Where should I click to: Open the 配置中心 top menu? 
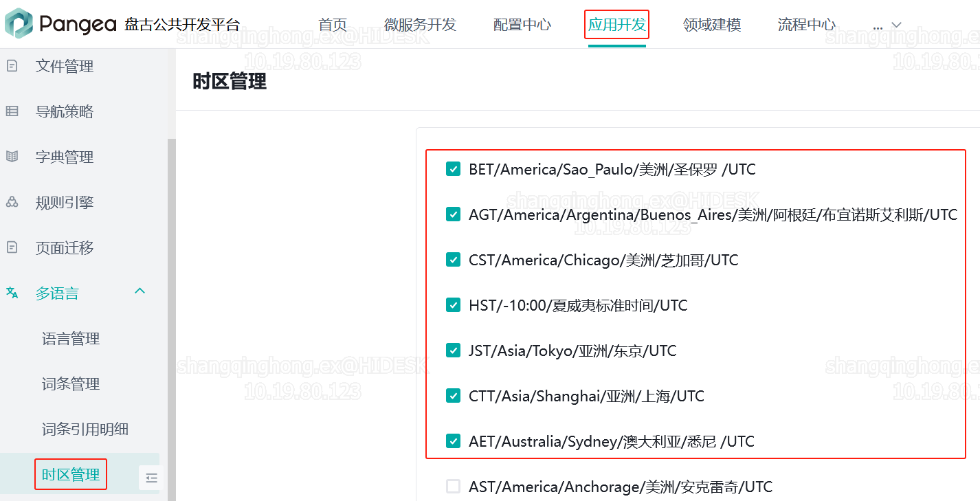[522, 25]
